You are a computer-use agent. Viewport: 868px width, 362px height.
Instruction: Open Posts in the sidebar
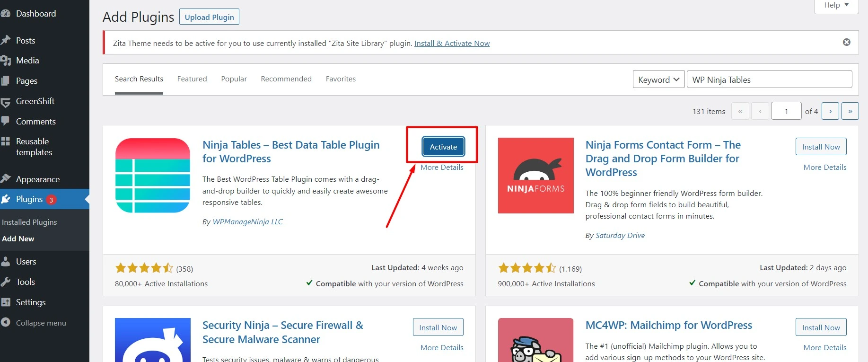26,41
